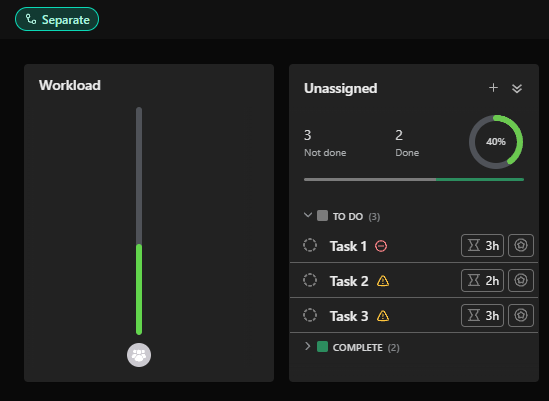Click the 40% progress ring
The width and height of the screenshot is (549, 401).
(x=496, y=142)
